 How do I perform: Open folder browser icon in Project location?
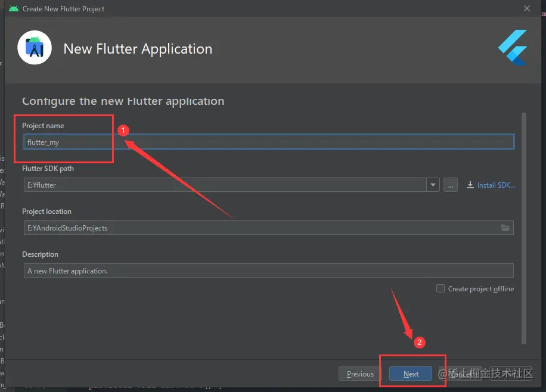coord(505,228)
